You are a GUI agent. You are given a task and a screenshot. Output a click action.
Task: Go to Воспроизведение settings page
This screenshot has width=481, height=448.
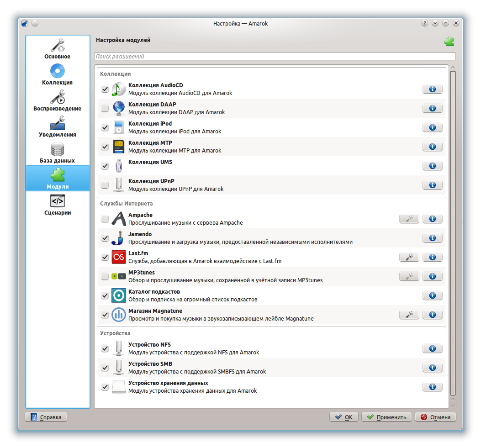[58, 100]
